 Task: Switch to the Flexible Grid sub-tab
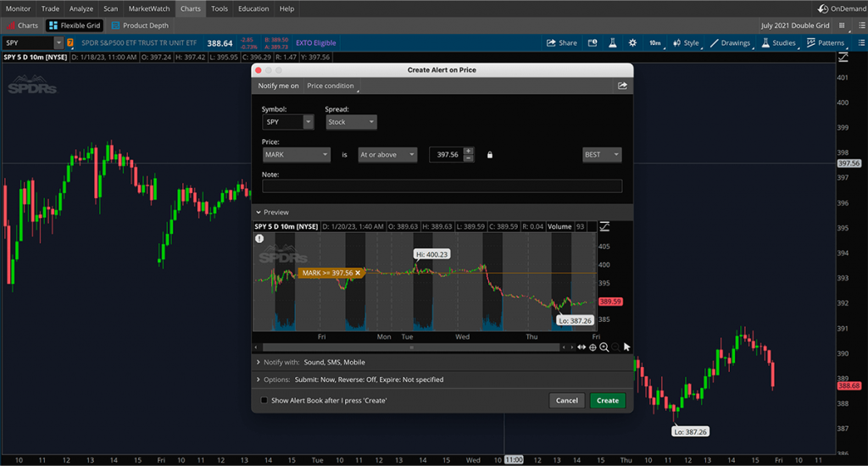(75, 25)
